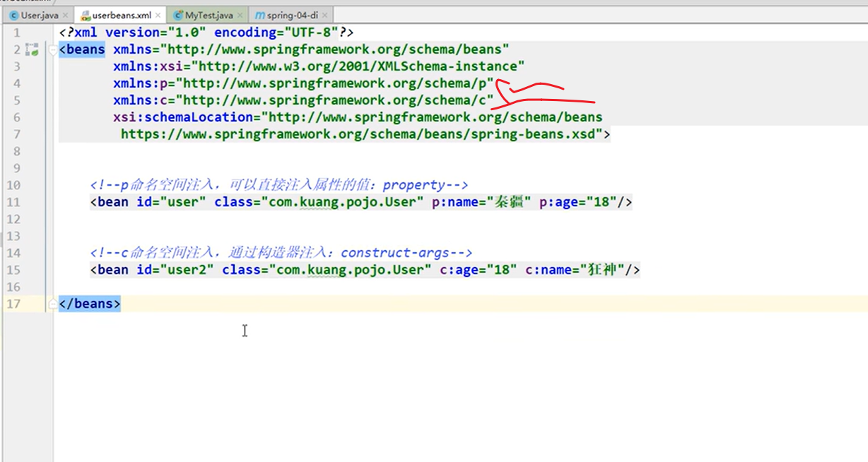Click the Spring beans gutter icon on line 2
The width and height of the screenshot is (868, 462).
point(32,49)
